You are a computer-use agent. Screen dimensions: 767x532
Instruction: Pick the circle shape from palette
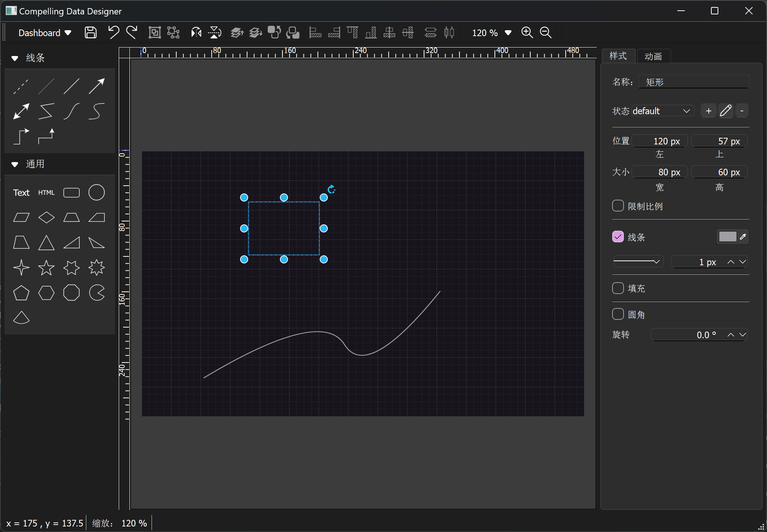point(97,192)
